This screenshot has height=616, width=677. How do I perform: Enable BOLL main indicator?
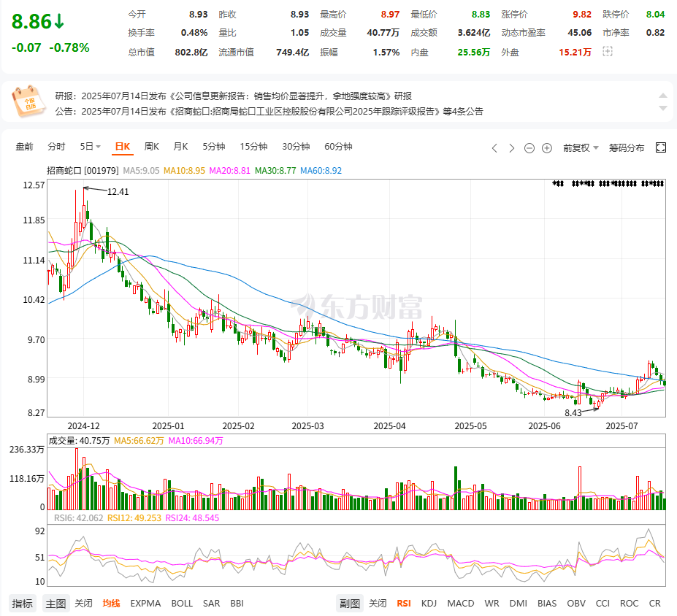click(x=182, y=603)
